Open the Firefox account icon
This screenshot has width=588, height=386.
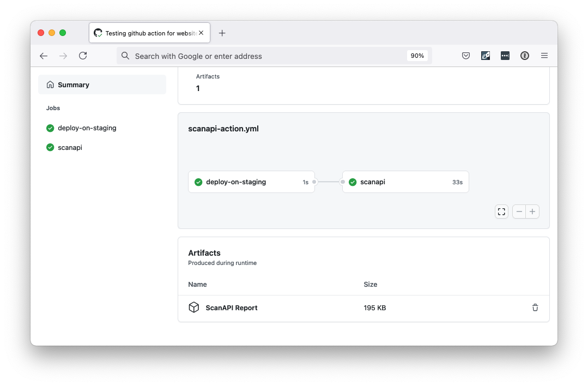coord(524,55)
